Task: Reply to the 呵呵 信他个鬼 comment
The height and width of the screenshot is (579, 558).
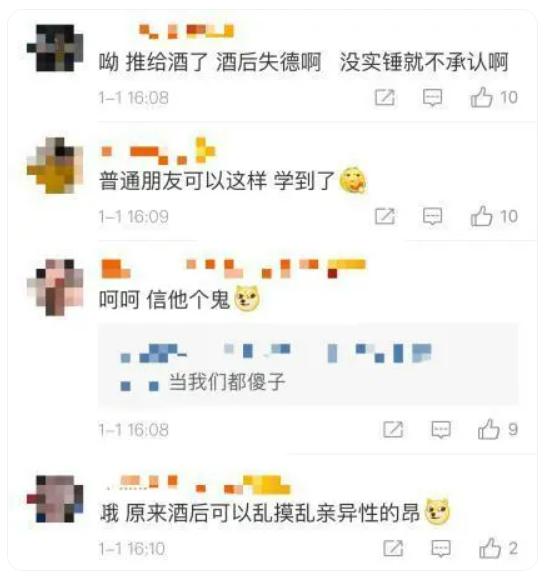Action: (441, 429)
